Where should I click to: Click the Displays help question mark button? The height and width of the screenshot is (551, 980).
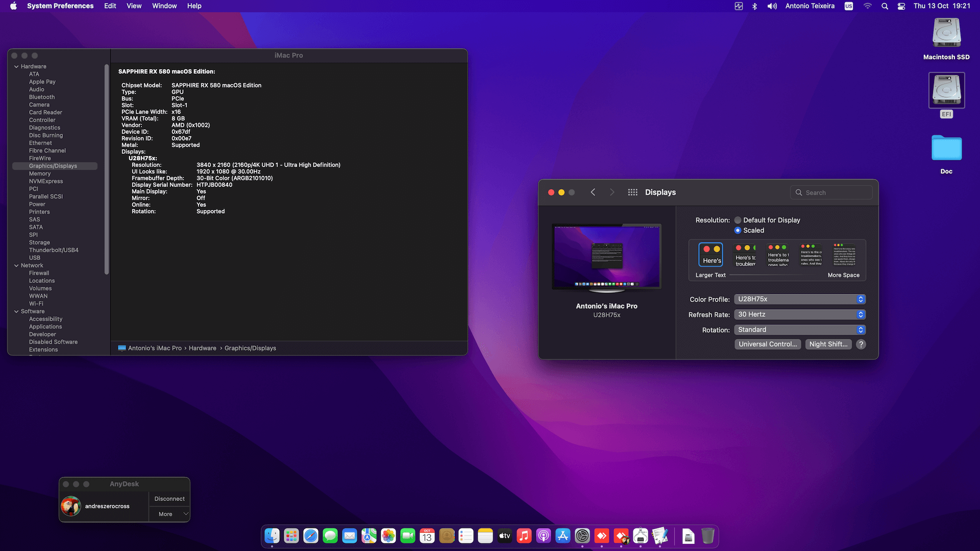[861, 344]
